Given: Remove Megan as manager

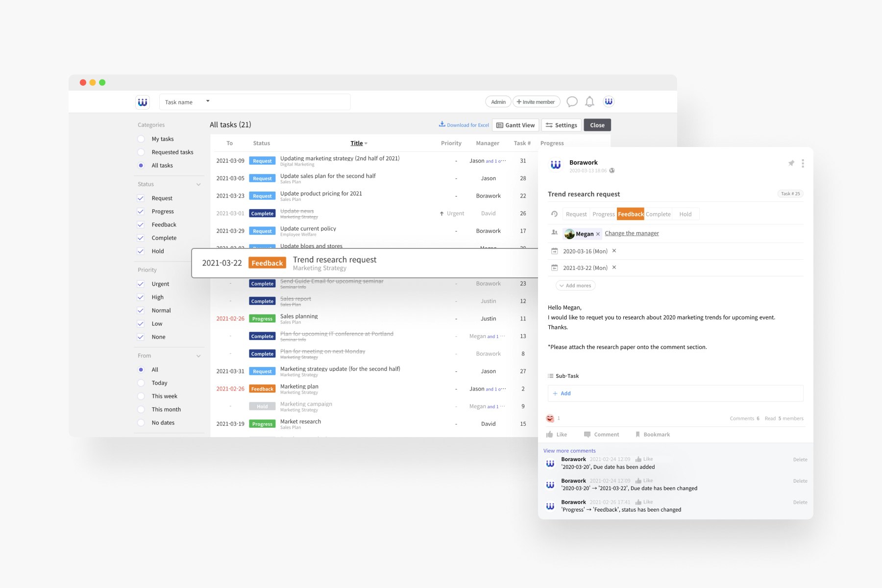Looking at the screenshot, I should click(598, 234).
